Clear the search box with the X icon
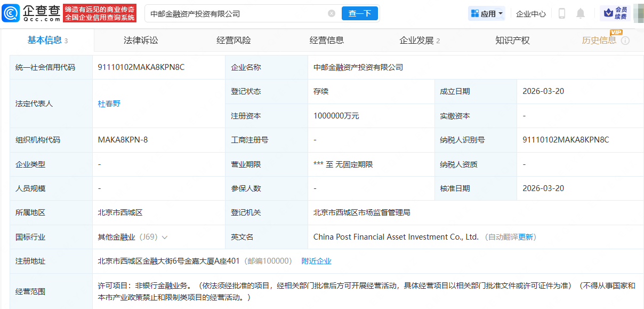The height and width of the screenshot is (309, 644). (x=332, y=13)
